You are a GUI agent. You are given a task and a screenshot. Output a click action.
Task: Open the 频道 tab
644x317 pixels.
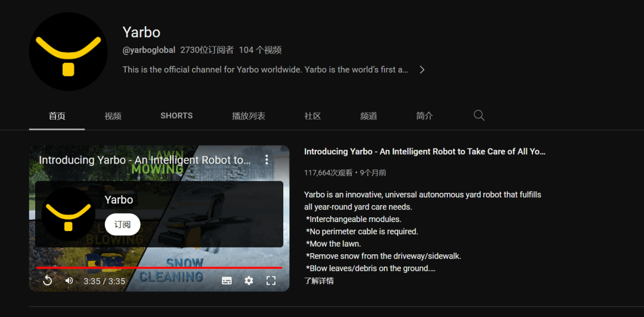click(x=369, y=116)
